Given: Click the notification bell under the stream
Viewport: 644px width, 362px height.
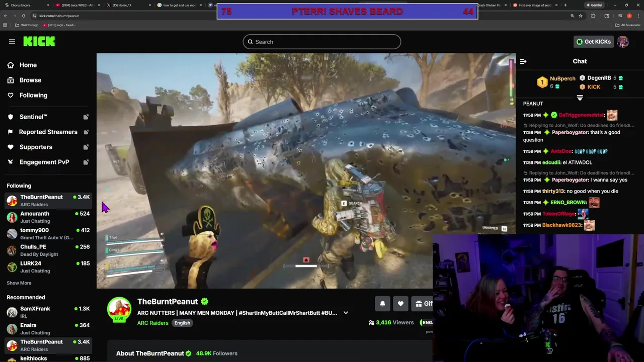Looking at the screenshot, I should pyautogui.click(x=382, y=304).
